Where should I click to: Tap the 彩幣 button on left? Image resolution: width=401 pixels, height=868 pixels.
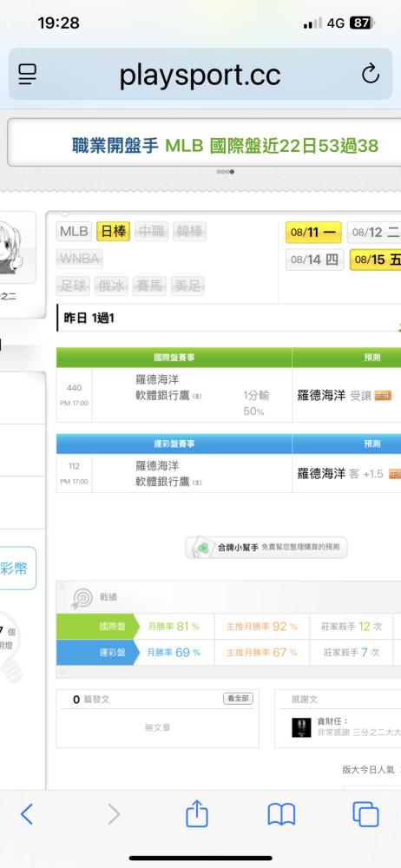pos(17,568)
